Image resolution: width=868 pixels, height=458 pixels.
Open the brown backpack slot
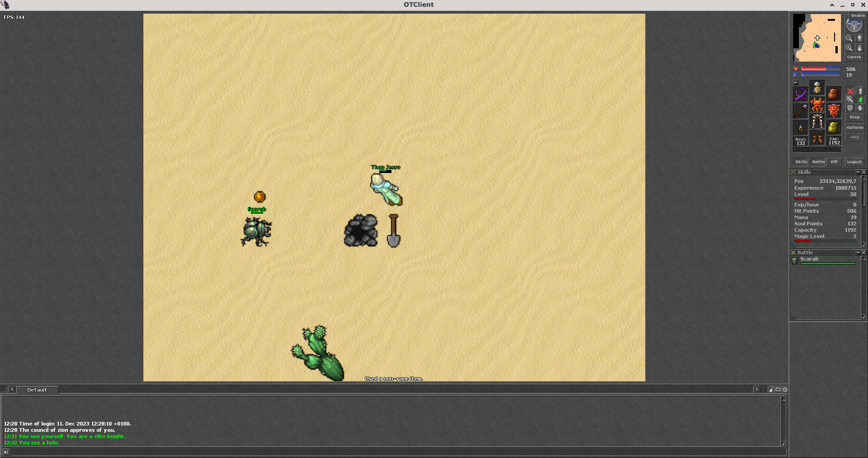(x=834, y=94)
